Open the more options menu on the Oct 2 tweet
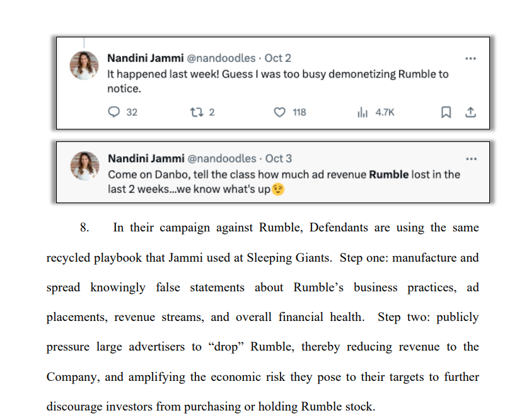517x420 pixels. coord(470,59)
